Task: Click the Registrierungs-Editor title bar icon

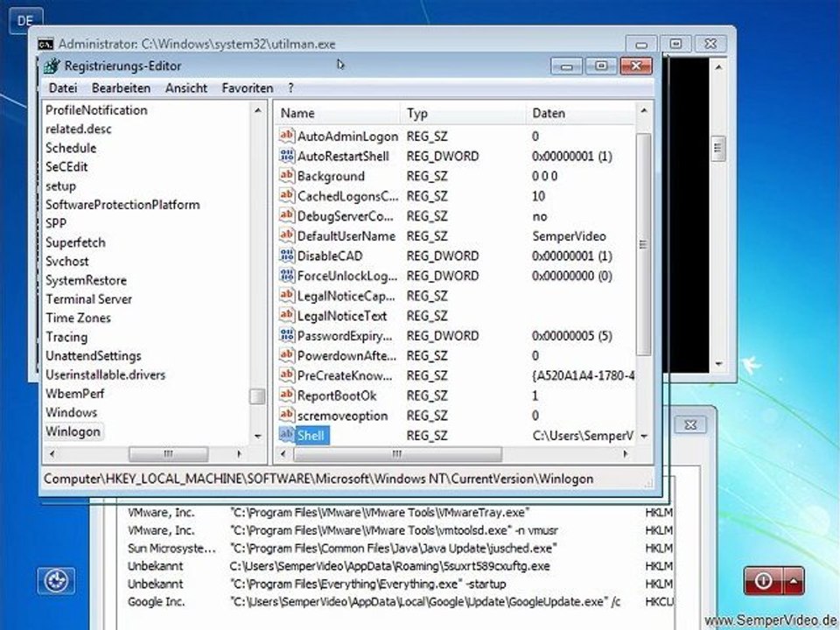Action: (x=52, y=66)
